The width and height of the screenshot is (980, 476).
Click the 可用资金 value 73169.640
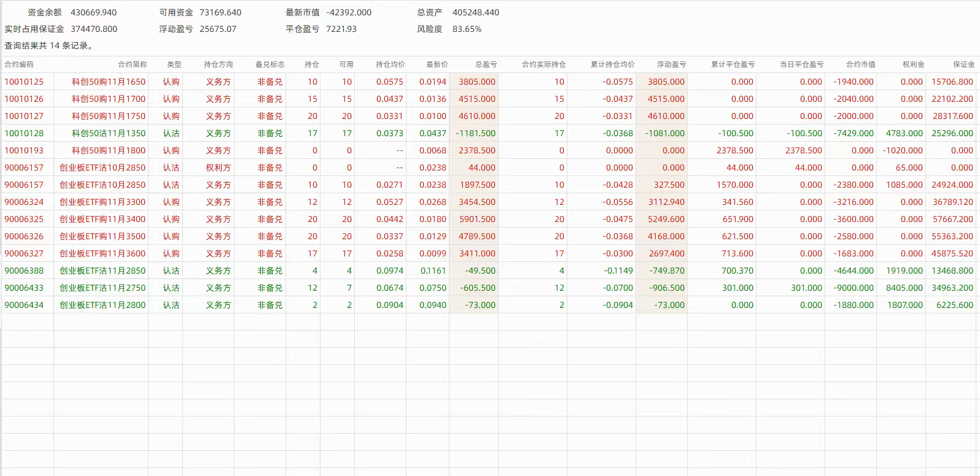point(220,12)
